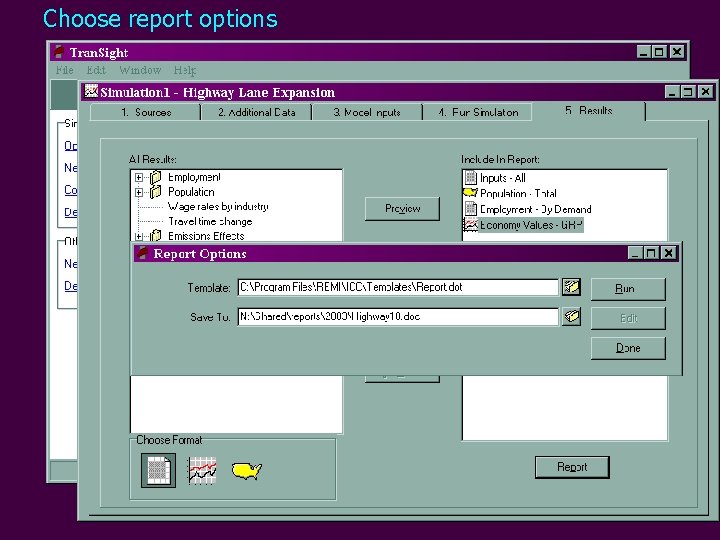Click the Simulation1 window title icon
The width and height of the screenshot is (720, 540).
(91, 91)
